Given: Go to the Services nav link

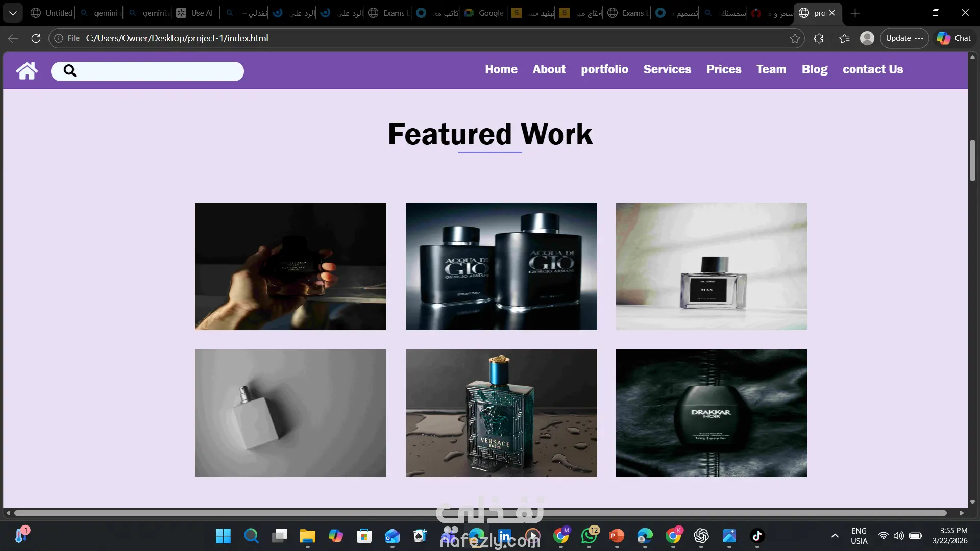Looking at the screenshot, I should [x=667, y=69].
